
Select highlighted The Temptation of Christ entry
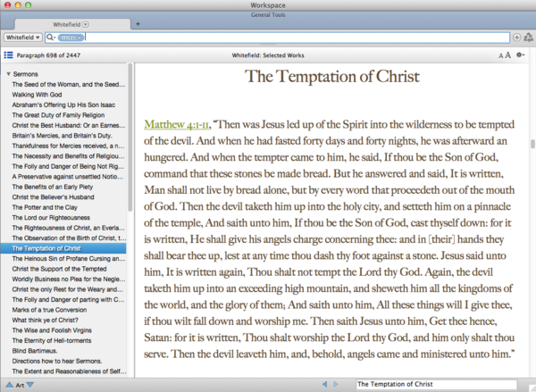coord(63,248)
